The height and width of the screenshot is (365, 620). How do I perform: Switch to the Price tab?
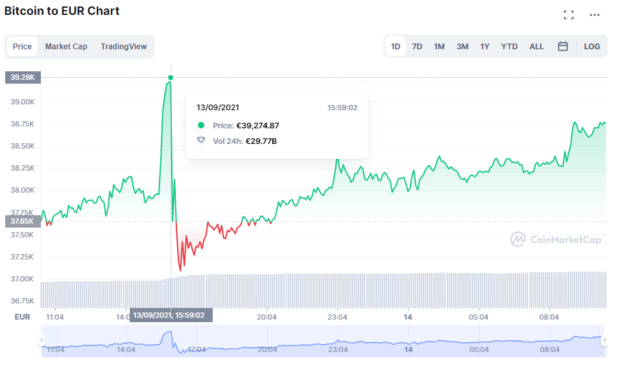click(x=22, y=46)
